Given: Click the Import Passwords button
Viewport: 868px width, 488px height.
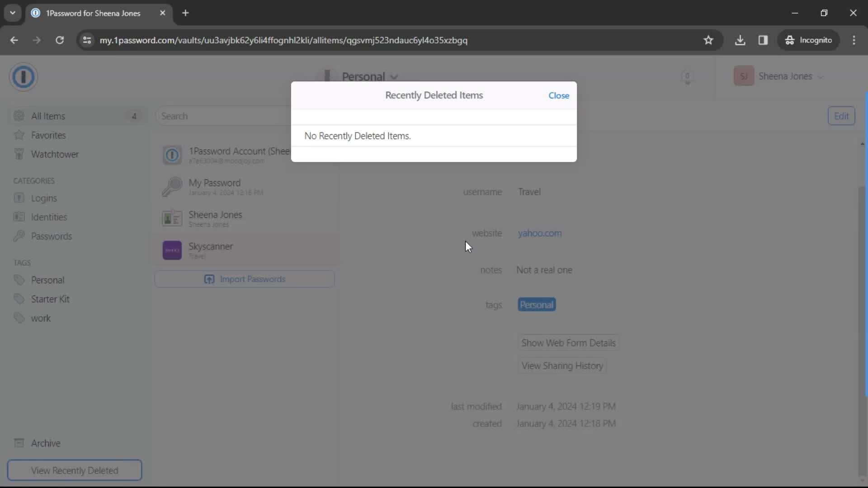Looking at the screenshot, I should [245, 279].
